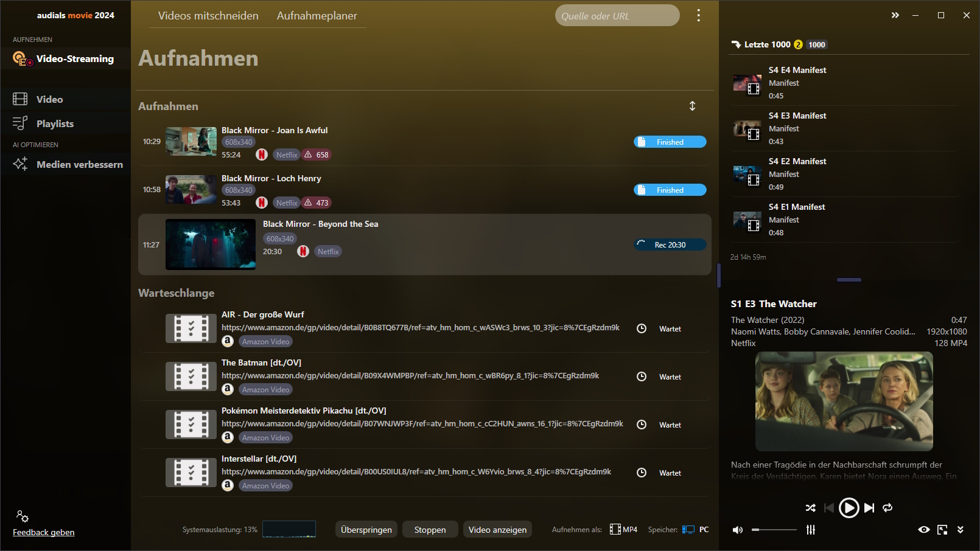Open the equalizer sliders icon
The image size is (980, 551).
tap(811, 530)
